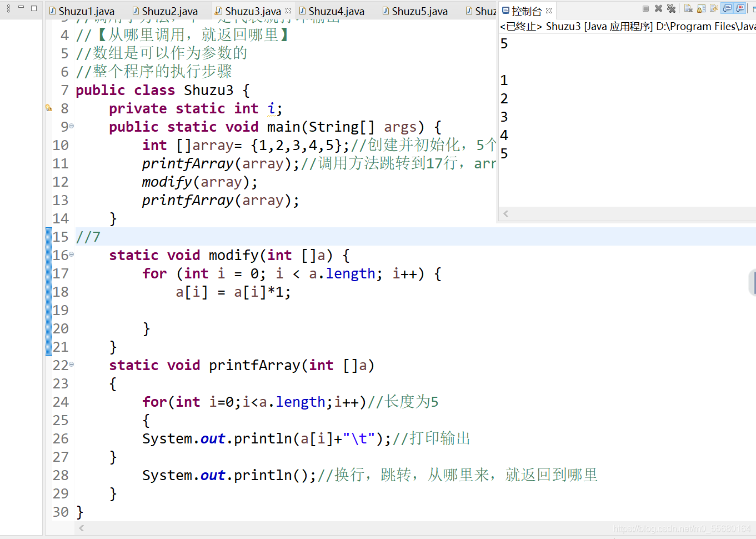
Task: Click the //7 comment on line 15
Action: [x=88, y=237]
